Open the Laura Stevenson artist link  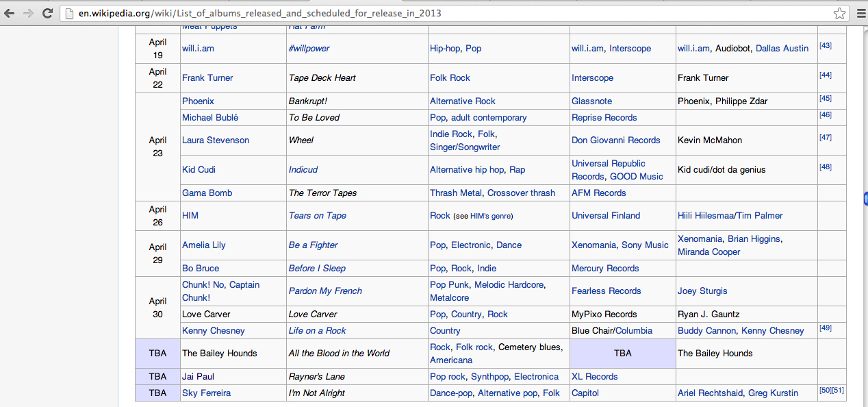click(x=216, y=140)
